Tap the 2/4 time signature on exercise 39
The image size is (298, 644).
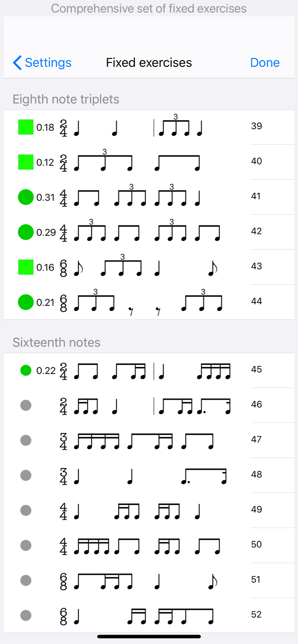(63, 127)
